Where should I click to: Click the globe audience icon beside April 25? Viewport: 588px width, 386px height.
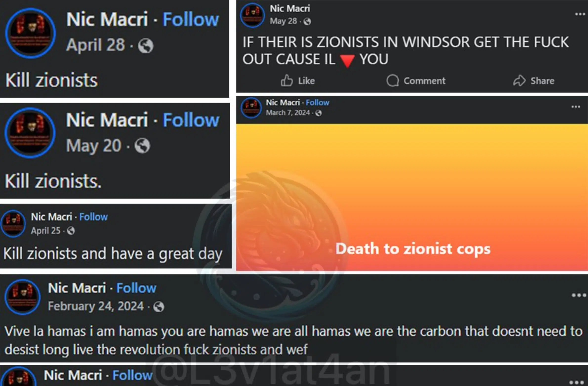pos(71,231)
